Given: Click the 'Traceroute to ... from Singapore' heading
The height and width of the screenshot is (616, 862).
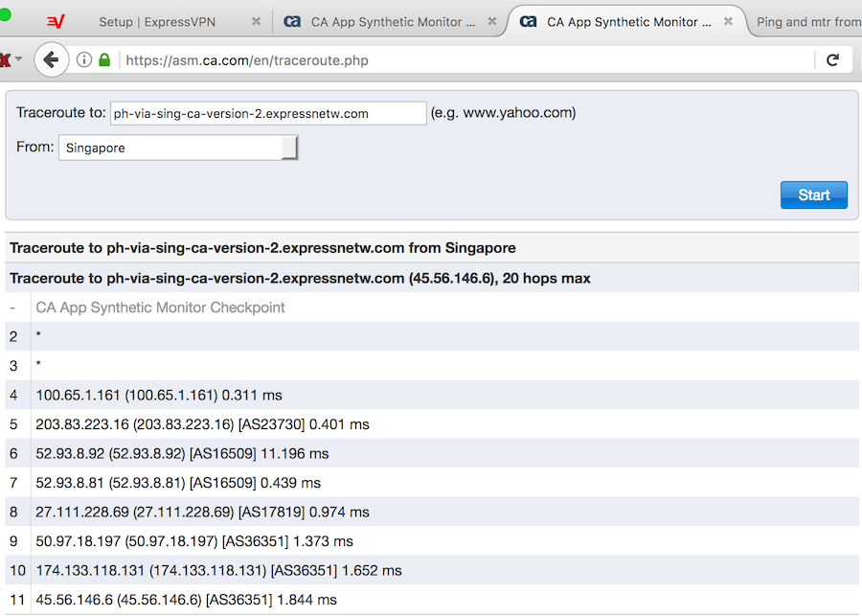Looking at the screenshot, I should point(262,248).
